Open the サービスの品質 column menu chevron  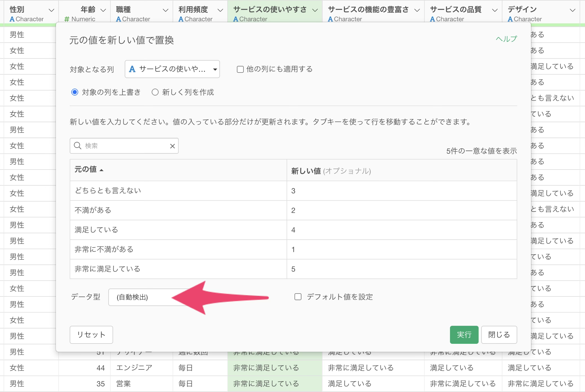(x=495, y=10)
